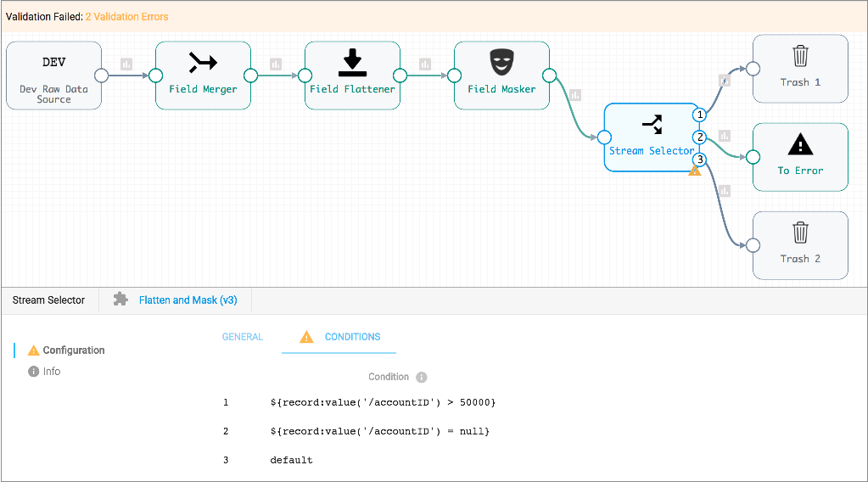Click Stream Selector output port 3

(699, 160)
